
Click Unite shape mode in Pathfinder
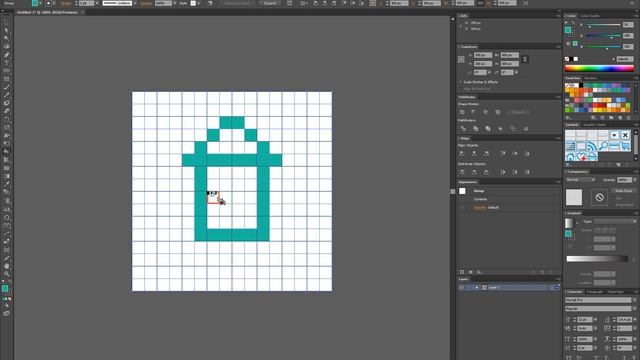tap(462, 112)
